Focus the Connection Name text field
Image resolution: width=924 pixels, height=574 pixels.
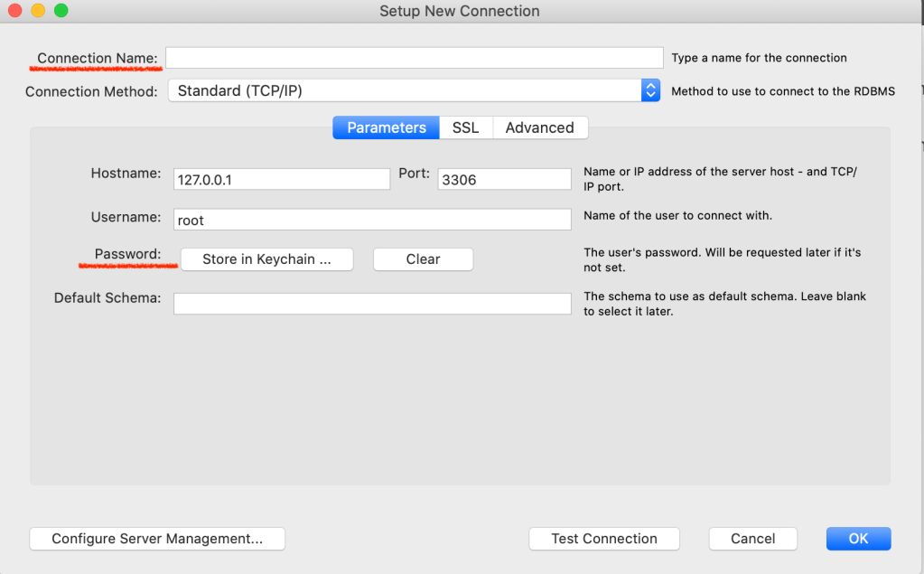(x=414, y=58)
